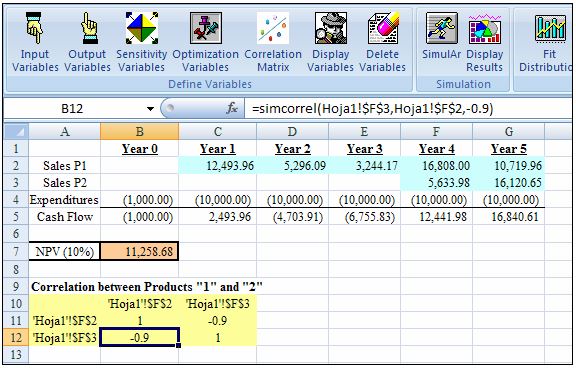Click Display Variables detective icon
Viewport: 576px width, 368px height.
pos(331,28)
